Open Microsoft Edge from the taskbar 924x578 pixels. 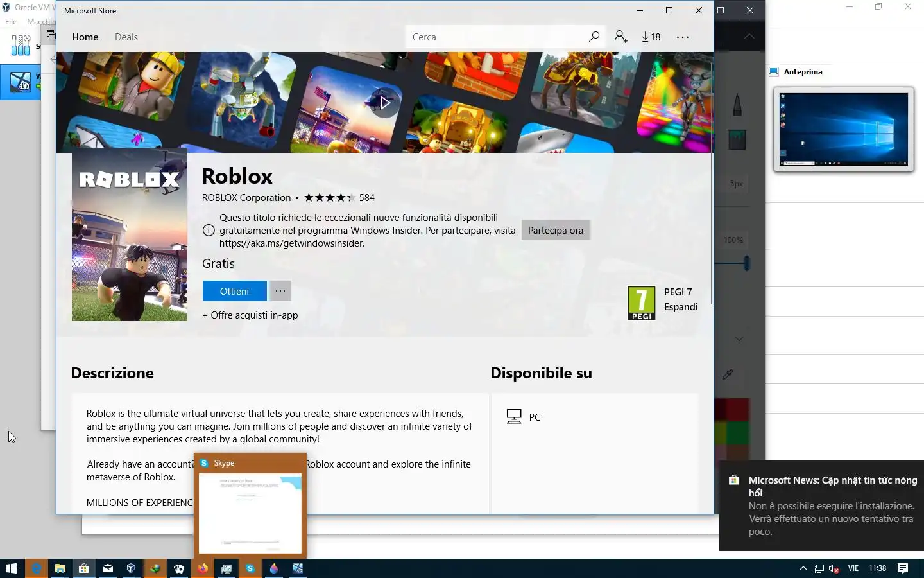(36, 568)
